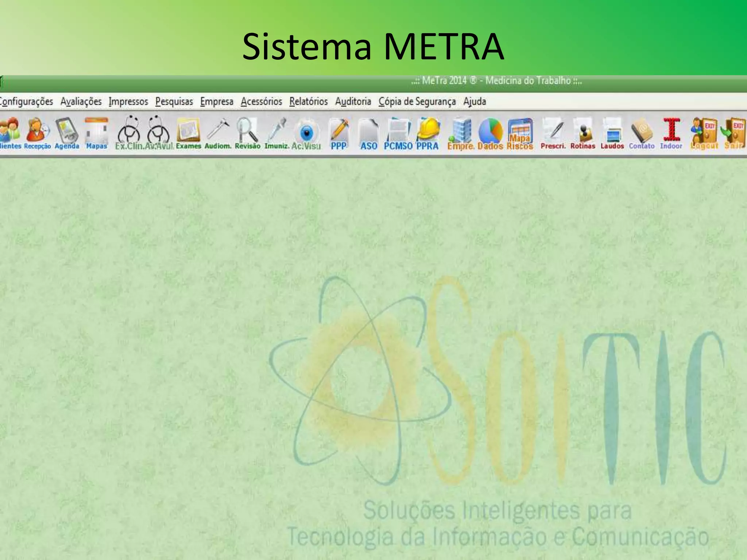Open the Recepção toolbar icon
Viewport: 747px width, 560px height.
(37, 133)
